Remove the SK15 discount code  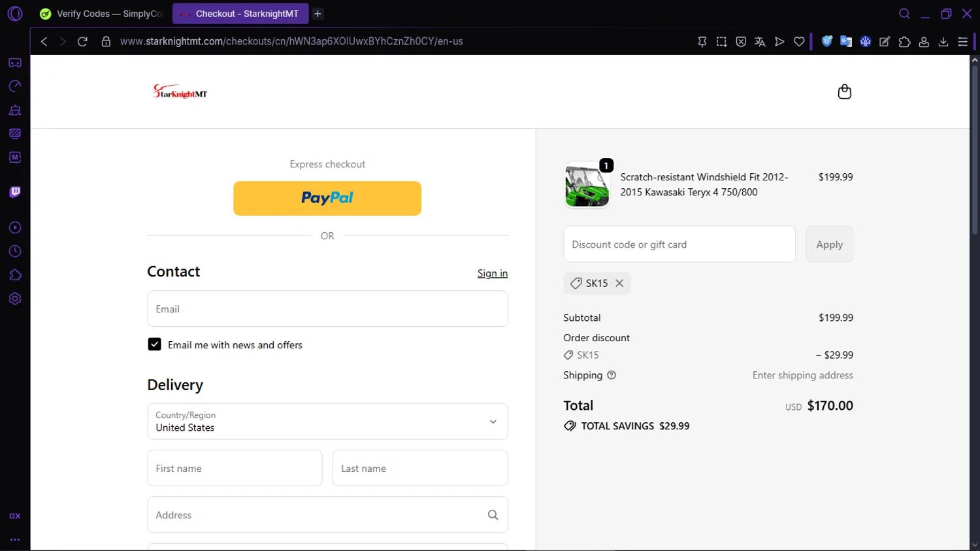click(x=619, y=283)
